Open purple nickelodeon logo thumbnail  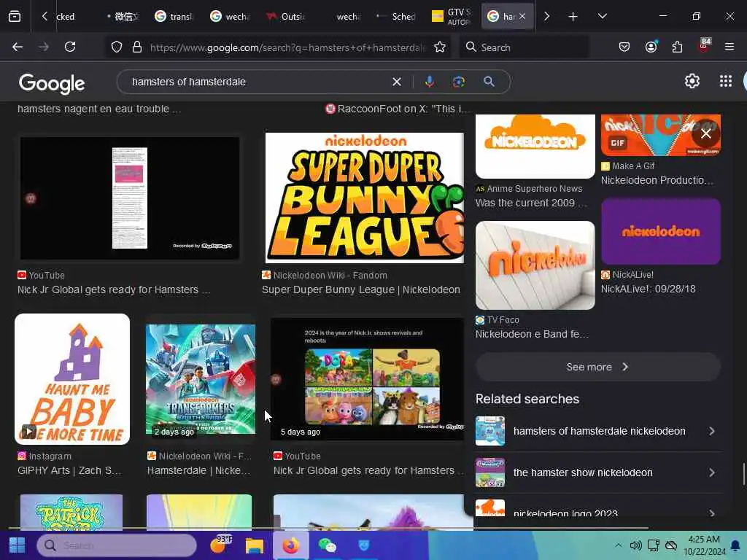(660, 231)
